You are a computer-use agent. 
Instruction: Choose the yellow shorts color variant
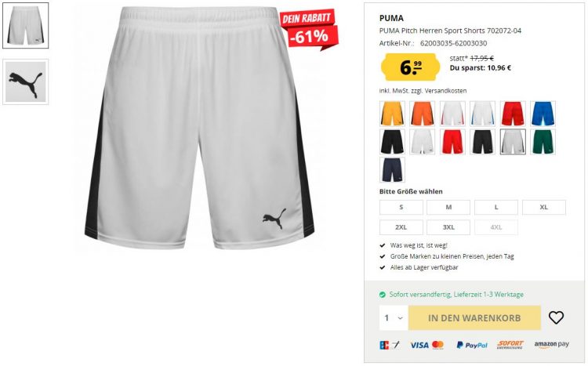coord(392,114)
